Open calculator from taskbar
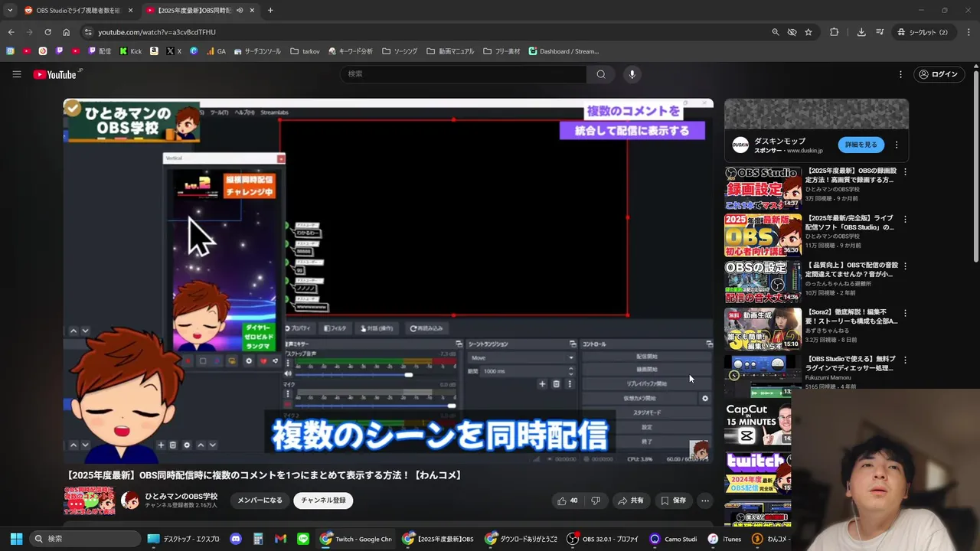This screenshot has height=551, width=980. click(258, 539)
